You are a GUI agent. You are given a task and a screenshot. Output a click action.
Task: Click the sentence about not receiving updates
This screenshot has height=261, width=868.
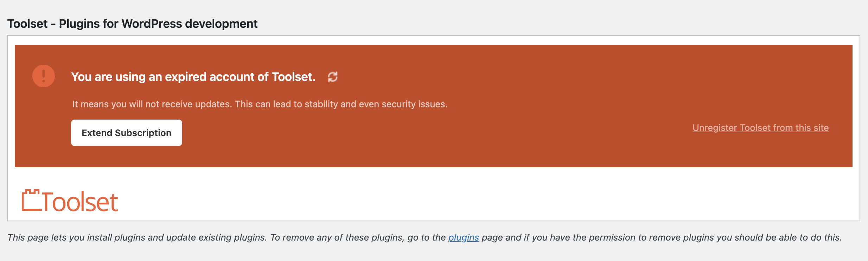coord(260,104)
